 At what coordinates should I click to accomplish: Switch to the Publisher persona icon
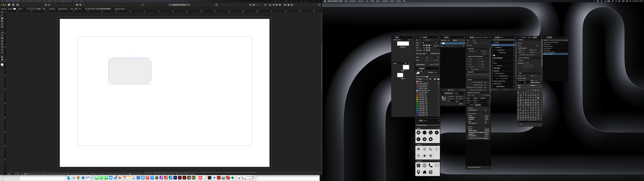tap(9, 5)
